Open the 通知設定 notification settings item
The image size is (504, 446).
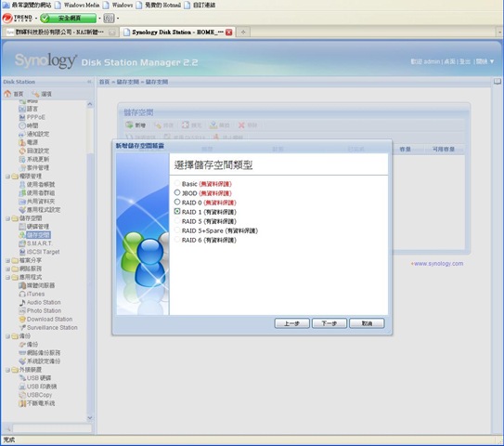coord(34,134)
